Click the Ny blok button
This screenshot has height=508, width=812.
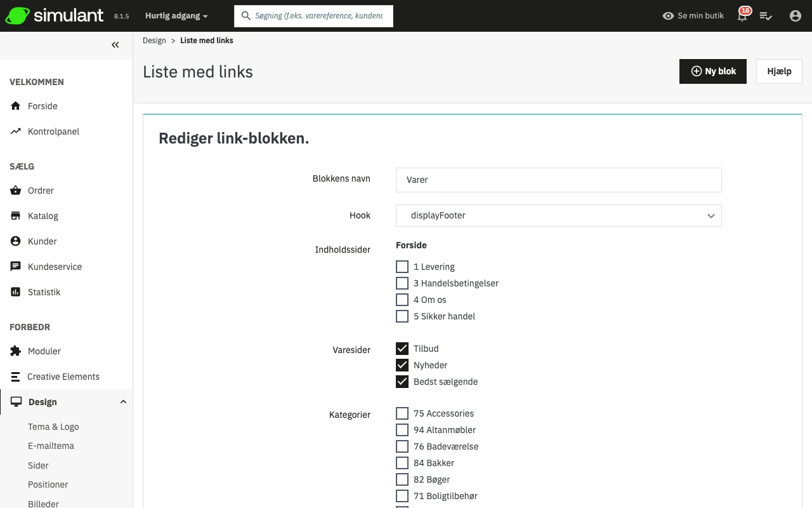[713, 72]
